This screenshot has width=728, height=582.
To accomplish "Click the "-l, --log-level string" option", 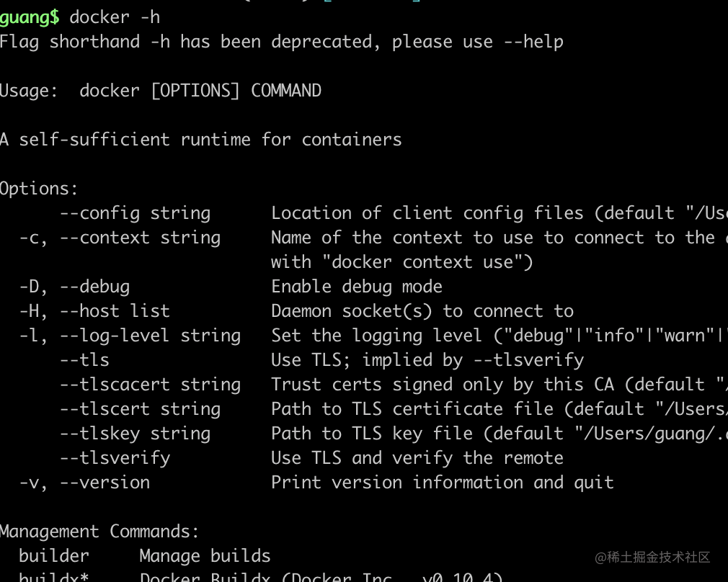I will point(130,336).
